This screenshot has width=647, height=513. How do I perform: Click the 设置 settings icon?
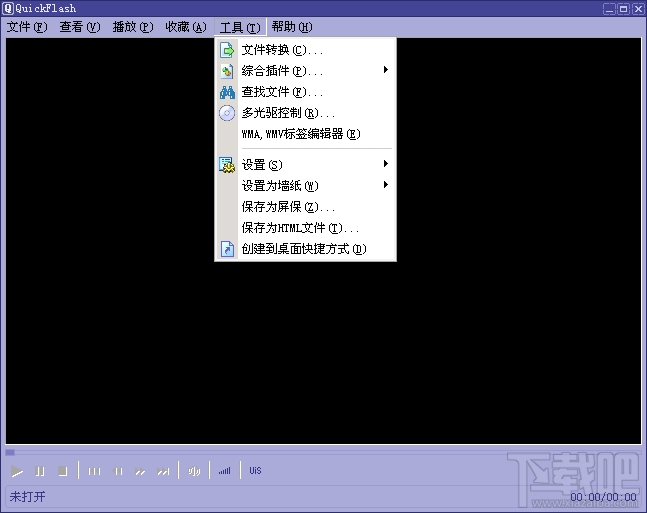[227, 165]
